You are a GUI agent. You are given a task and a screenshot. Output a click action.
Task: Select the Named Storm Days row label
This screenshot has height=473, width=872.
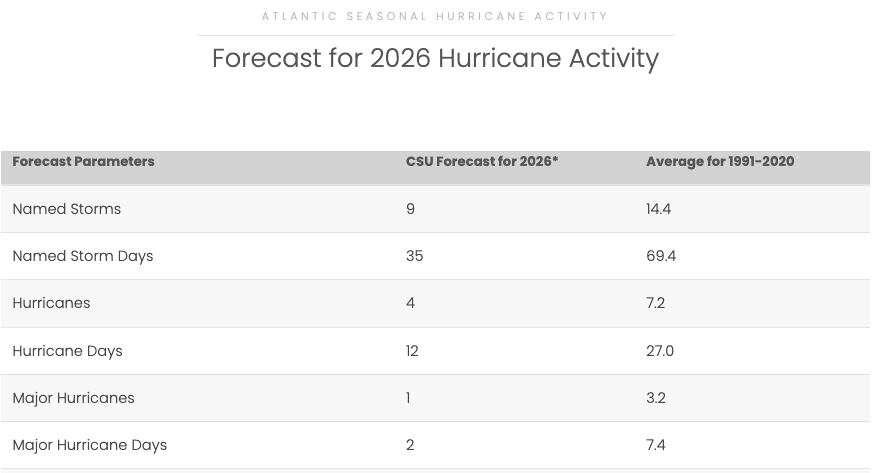click(83, 256)
